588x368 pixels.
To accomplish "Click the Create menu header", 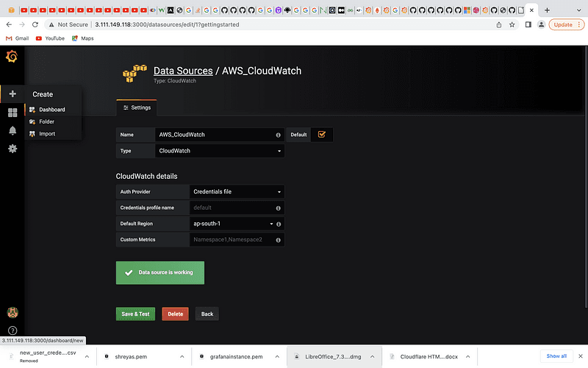I will coord(43,94).
